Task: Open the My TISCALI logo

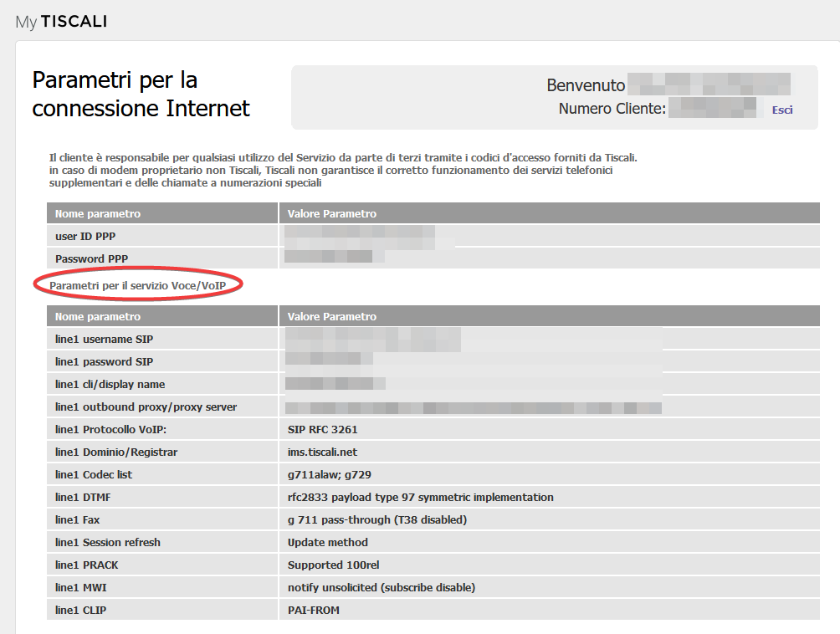Action: coord(61,22)
